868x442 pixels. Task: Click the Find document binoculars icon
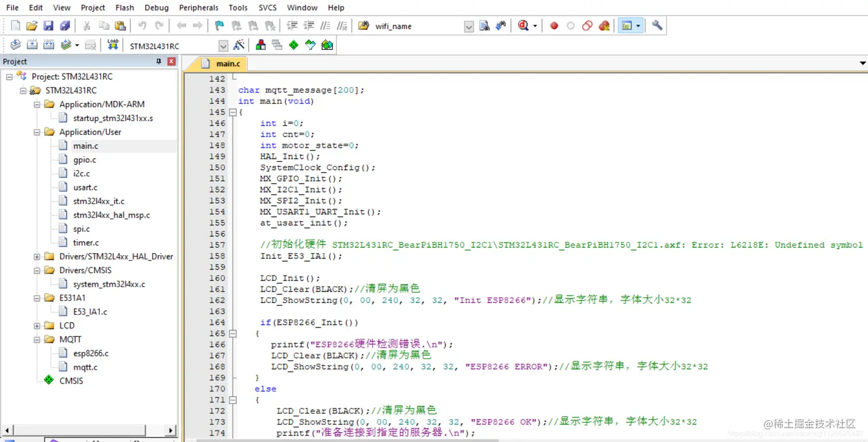pos(485,26)
